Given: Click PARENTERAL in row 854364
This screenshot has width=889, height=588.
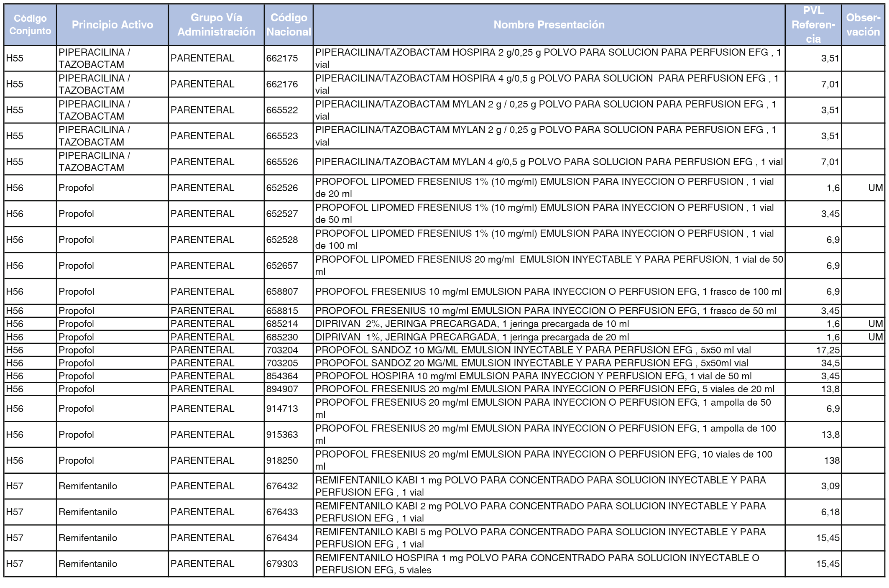Looking at the screenshot, I should [x=202, y=376].
